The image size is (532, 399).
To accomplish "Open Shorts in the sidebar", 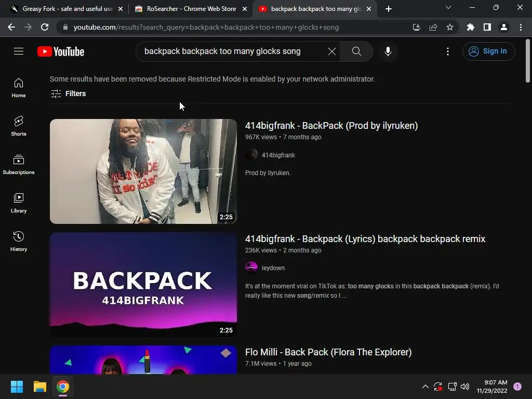I will coord(19,126).
